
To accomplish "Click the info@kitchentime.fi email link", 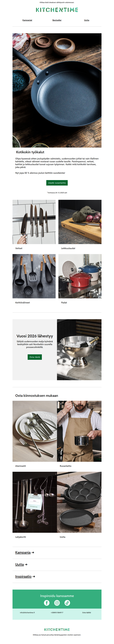I will (x=27, y=613).
